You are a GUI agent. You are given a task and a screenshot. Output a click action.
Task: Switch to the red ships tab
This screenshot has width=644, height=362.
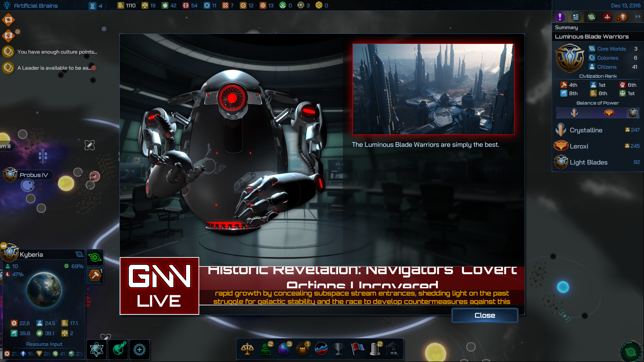pyautogui.click(x=607, y=17)
